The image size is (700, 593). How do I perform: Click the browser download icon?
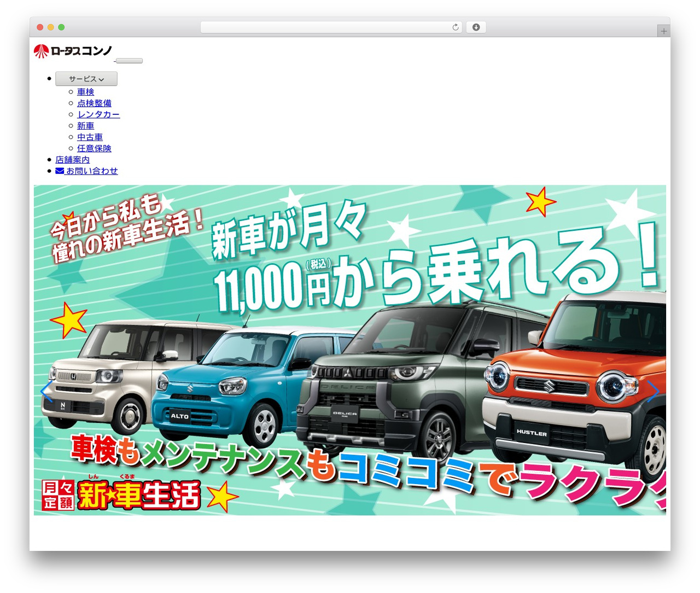[x=476, y=27]
